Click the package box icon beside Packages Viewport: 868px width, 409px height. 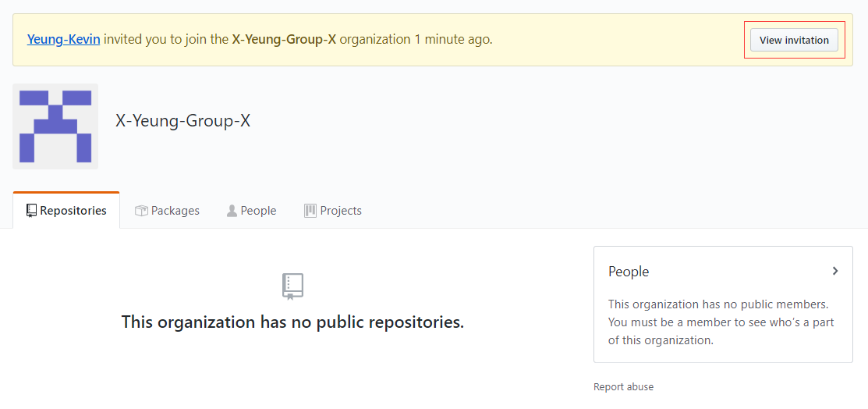point(141,211)
